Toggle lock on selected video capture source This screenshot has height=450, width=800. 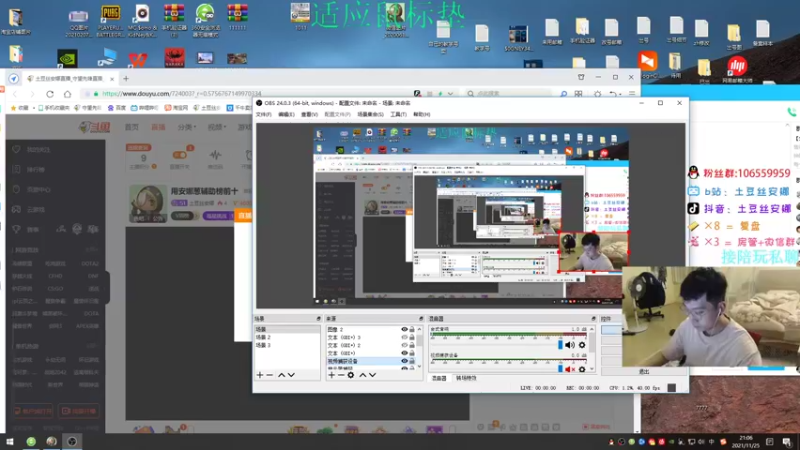[x=412, y=361]
